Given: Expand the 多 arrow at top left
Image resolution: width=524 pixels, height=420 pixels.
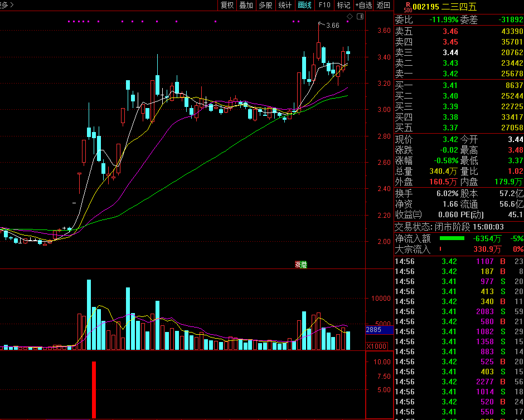Looking at the screenshot, I should click(7, 5).
